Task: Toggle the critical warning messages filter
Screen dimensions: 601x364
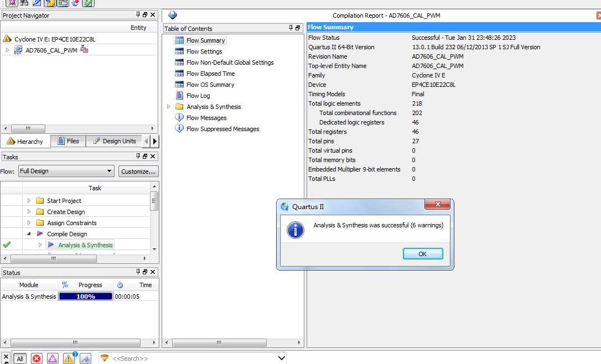Action: (x=53, y=358)
